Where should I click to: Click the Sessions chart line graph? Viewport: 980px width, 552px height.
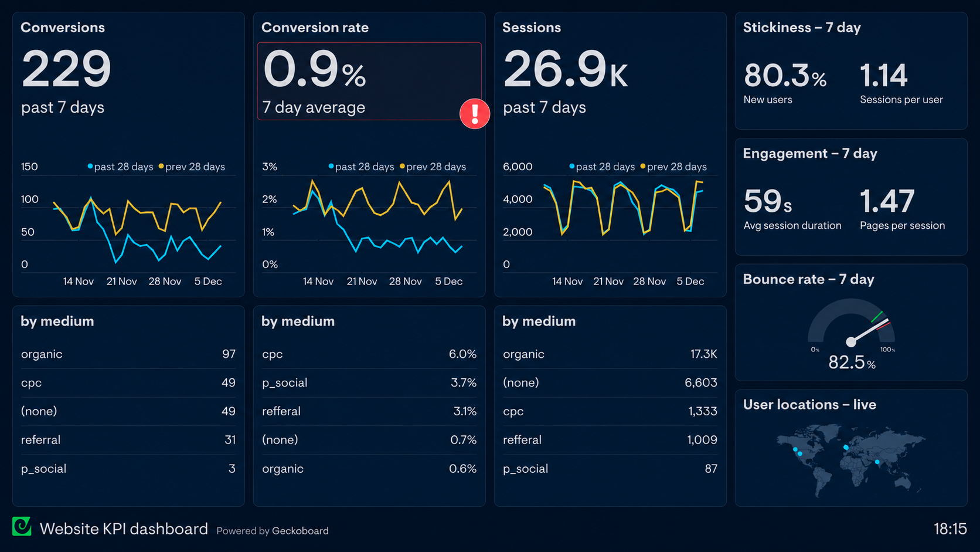[623, 208]
